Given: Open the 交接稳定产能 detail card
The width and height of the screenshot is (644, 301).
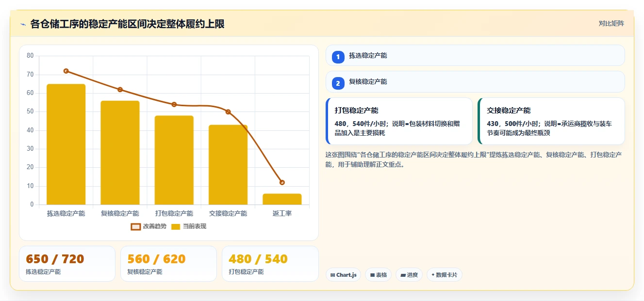Looking at the screenshot, I should point(551,121).
